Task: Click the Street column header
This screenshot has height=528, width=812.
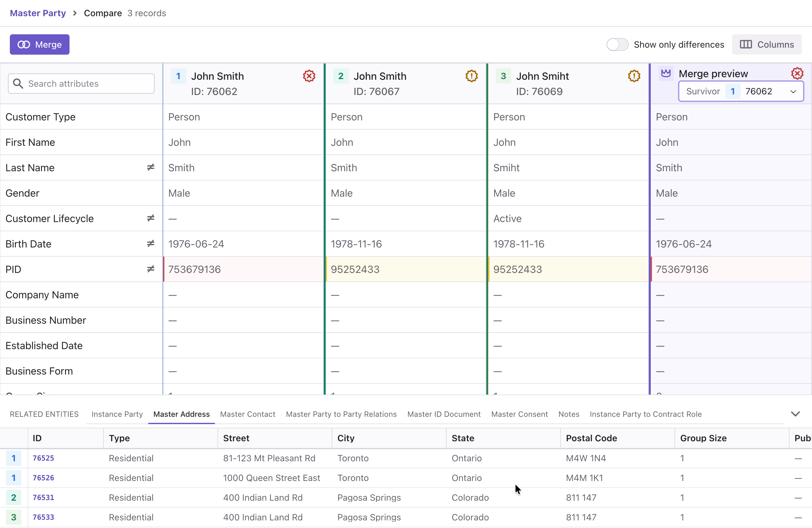Action: tap(275, 438)
